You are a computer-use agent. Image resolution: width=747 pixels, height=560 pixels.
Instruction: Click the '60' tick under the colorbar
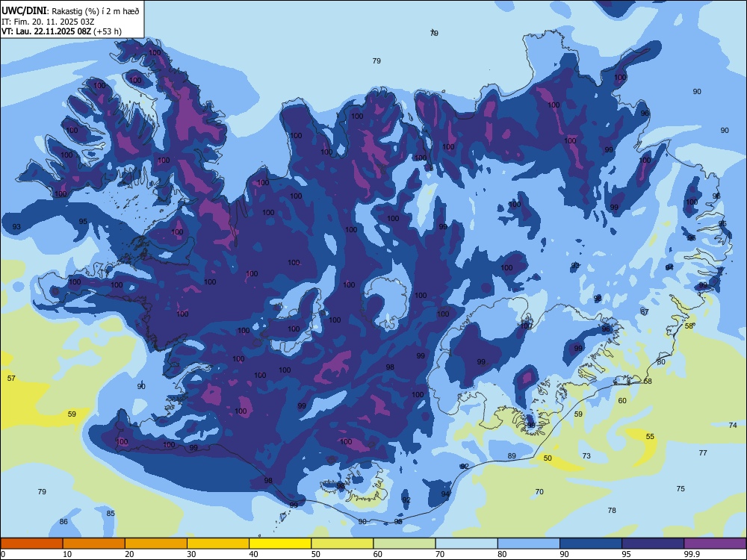pos(378,554)
